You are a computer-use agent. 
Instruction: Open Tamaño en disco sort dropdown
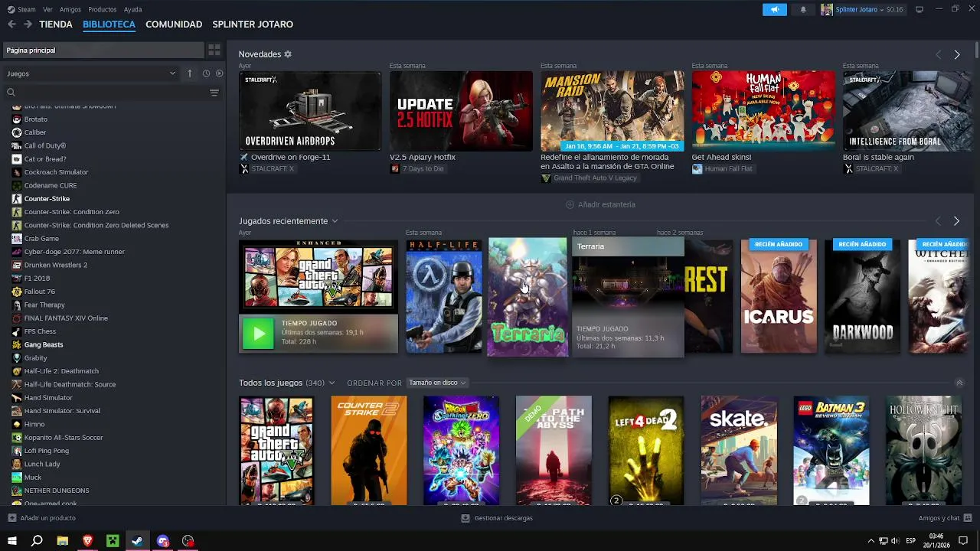click(x=437, y=383)
